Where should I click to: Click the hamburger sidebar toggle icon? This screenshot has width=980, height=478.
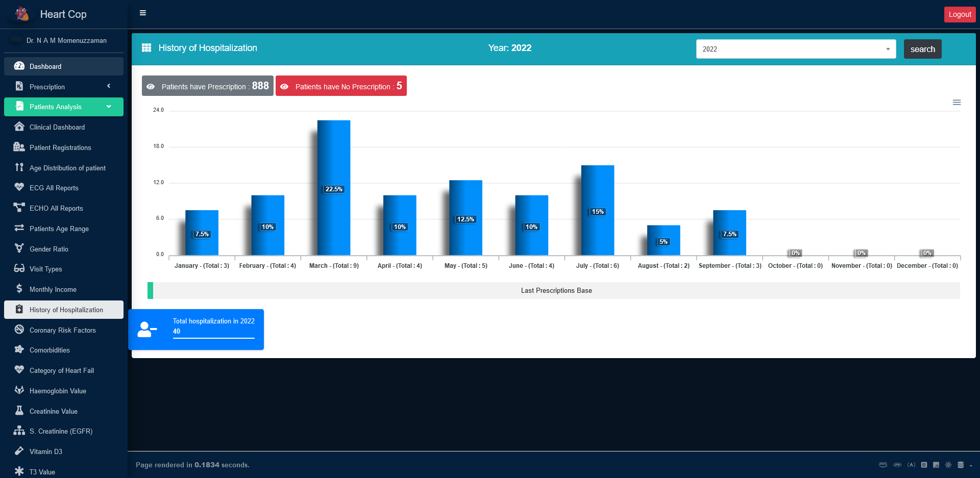coord(143,13)
